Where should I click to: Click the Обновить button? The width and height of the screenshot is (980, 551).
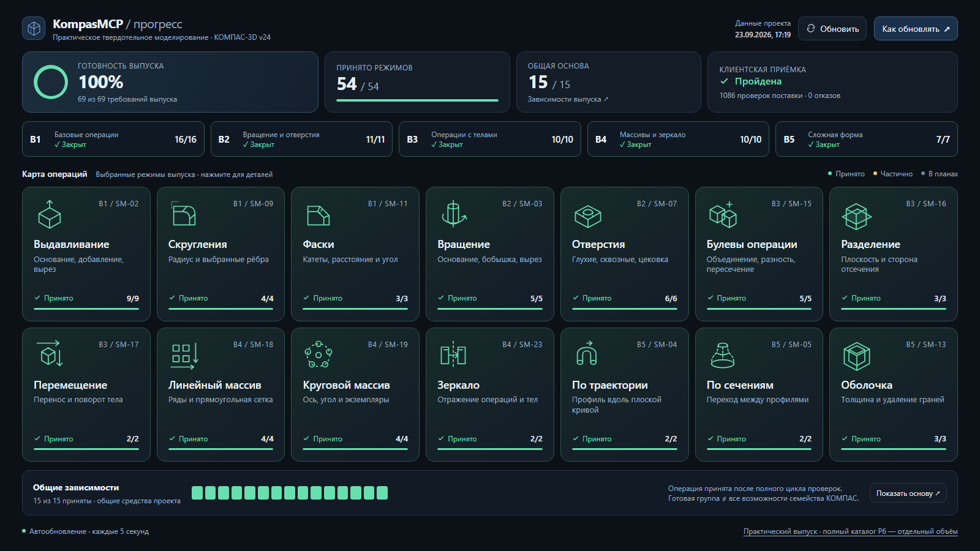point(832,29)
